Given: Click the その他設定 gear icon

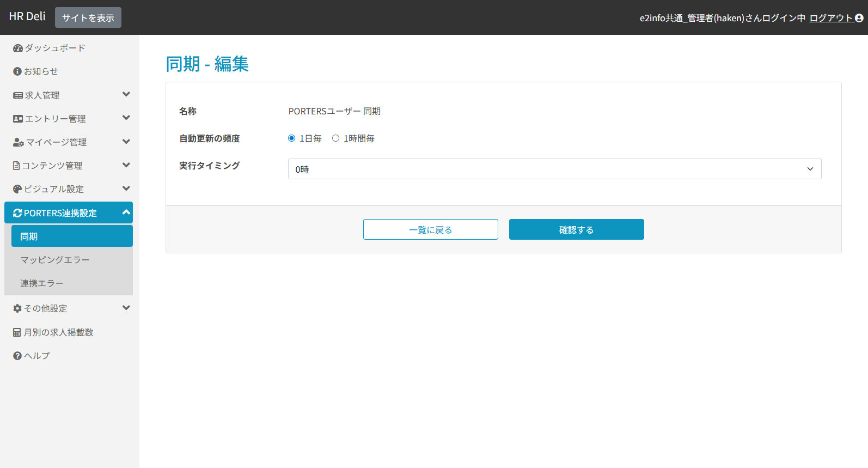Looking at the screenshot, I should 17,308.
